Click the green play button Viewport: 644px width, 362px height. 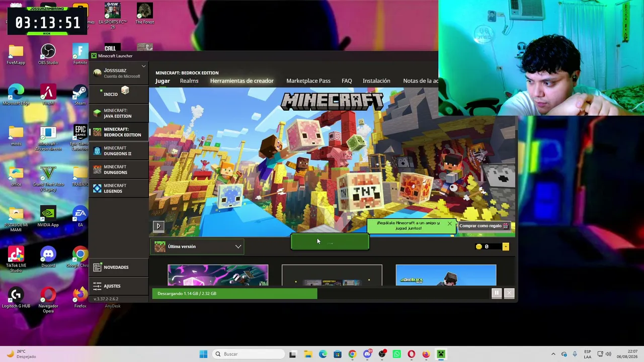tap(330, 242)
